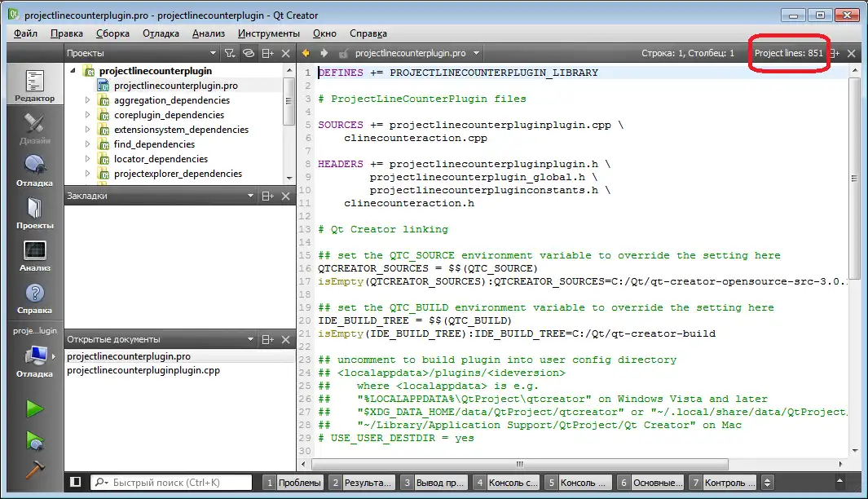Open the Анализ menu
Image resolution: width=868 pixels, height=499 pixels.
pyautogui.click(x=208, y=33)
